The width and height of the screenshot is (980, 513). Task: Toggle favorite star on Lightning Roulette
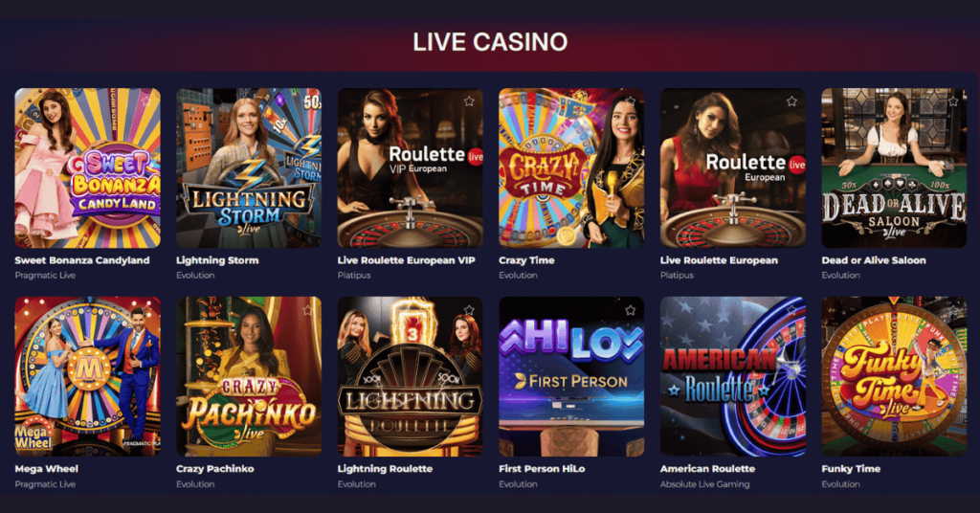[469, 310]
